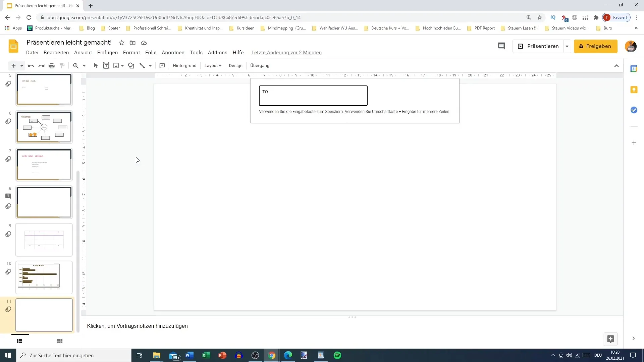Open the Einfügen menu
Image resolution: width=644 pixels, height=362 pixels.
107,53
